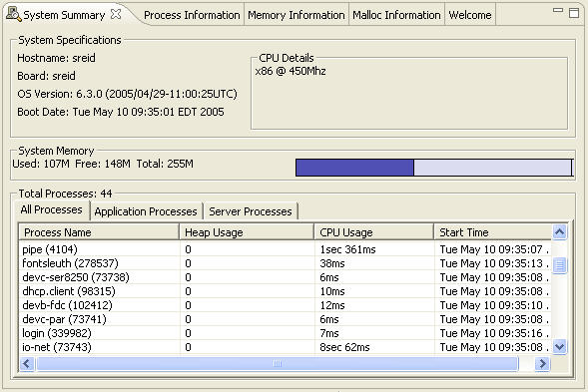Click the table scroll down arrow

pyautogui.click(x=559, y=346)
